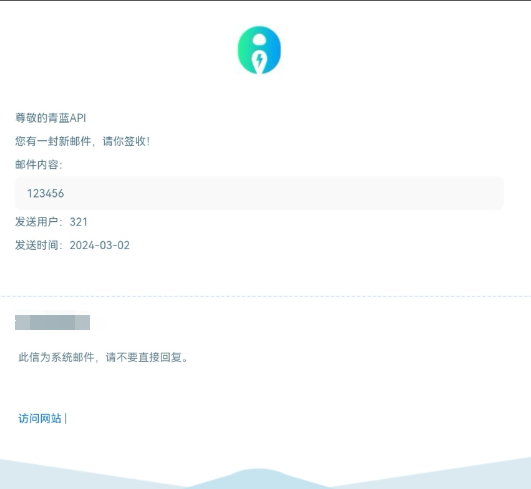531x489 pixels.
Task: Click the gray mail content box background
Action: (x=259, y=193)
